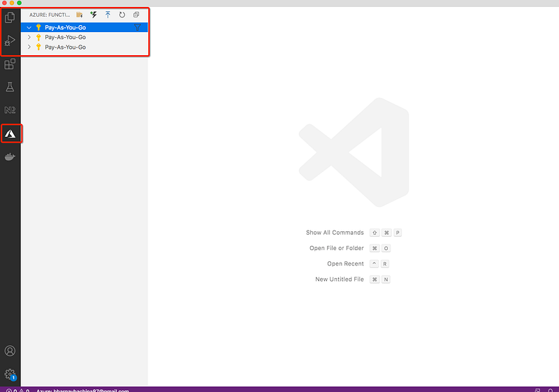Create a new Azure Functions project
Screen dimensions: 559x392
(80, 15)
